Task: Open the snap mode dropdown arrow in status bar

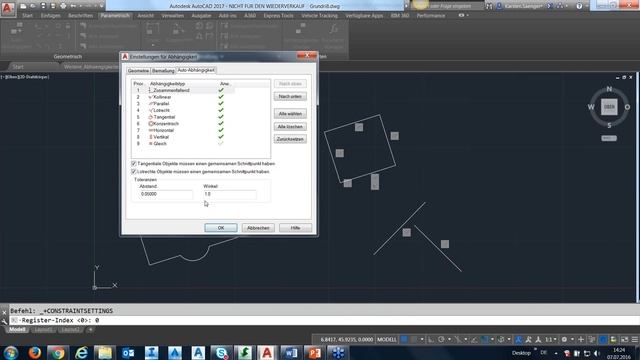Action: [x=422, y=340]
